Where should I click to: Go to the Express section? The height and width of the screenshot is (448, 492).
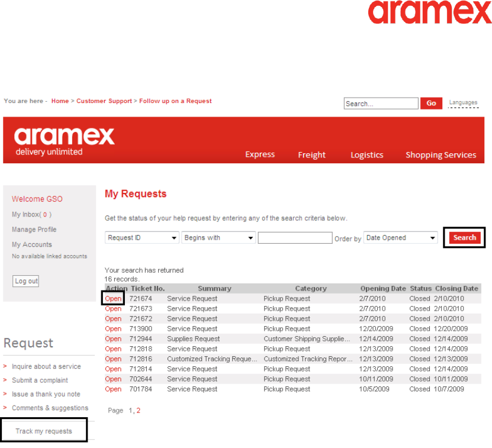tap(260, 154)
